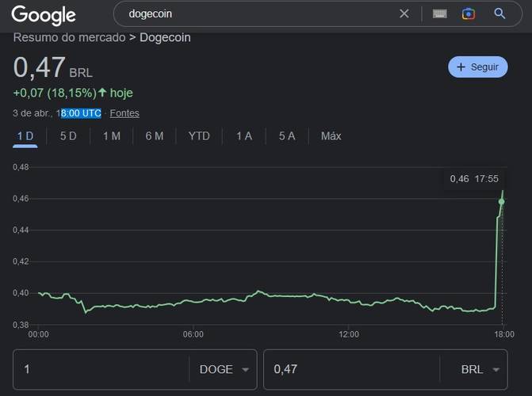
Task: Open the DOGE currency dropdown
Action: coord(224,370)
